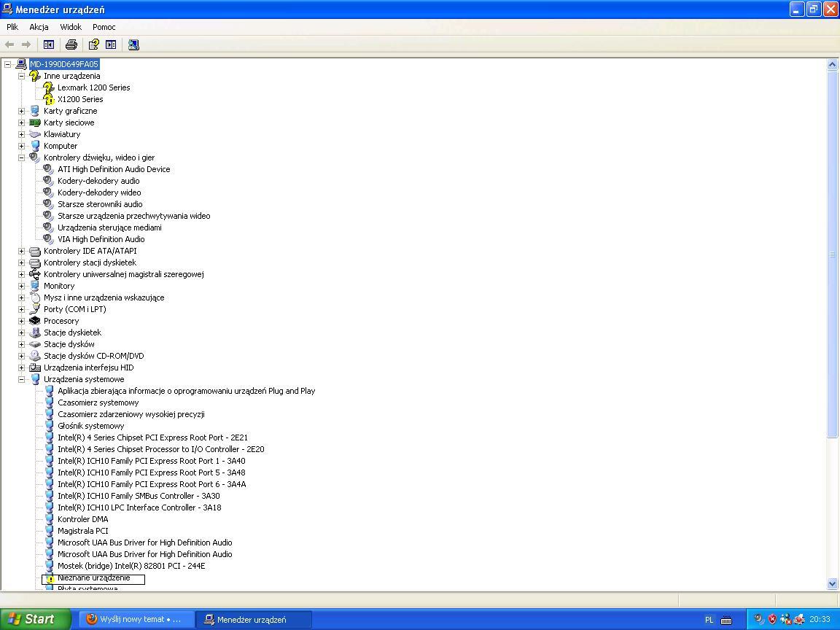Click the Forward arrow toolbar icon

click(26, 44)
